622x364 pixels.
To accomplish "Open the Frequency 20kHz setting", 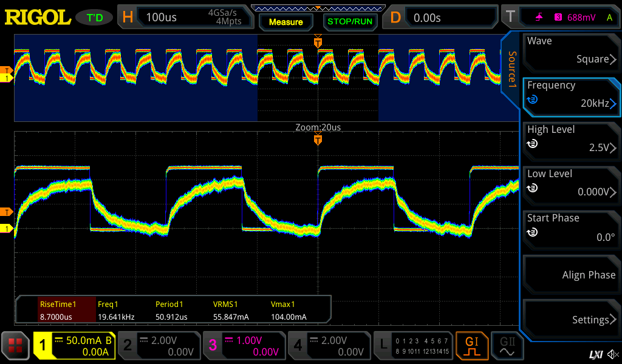I will (571, 95).
